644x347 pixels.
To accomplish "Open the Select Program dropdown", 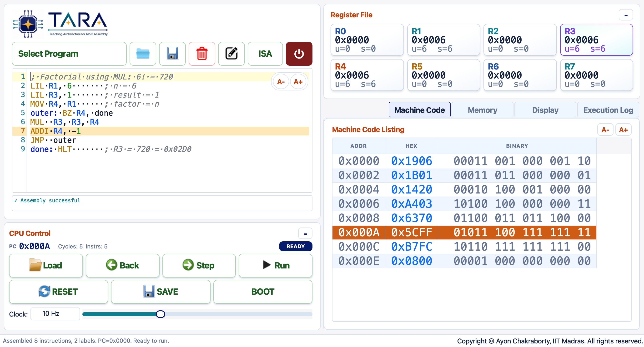I will [69, 54].
